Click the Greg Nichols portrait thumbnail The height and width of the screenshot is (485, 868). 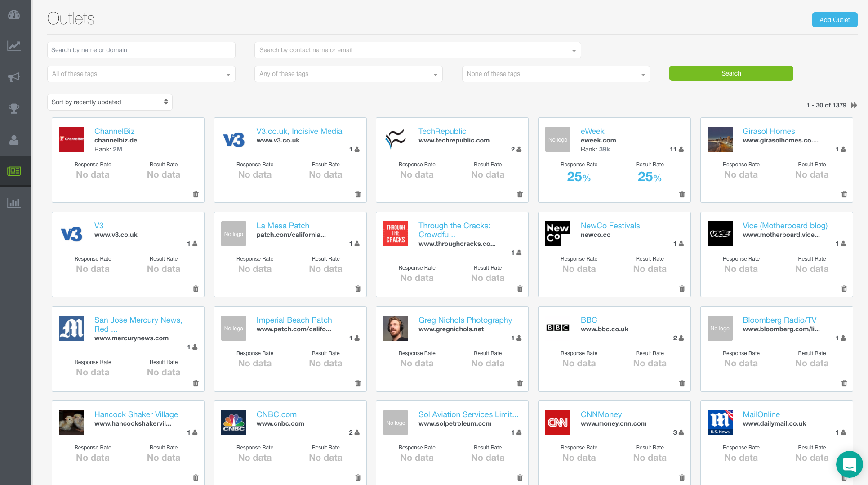coord(396,328)
